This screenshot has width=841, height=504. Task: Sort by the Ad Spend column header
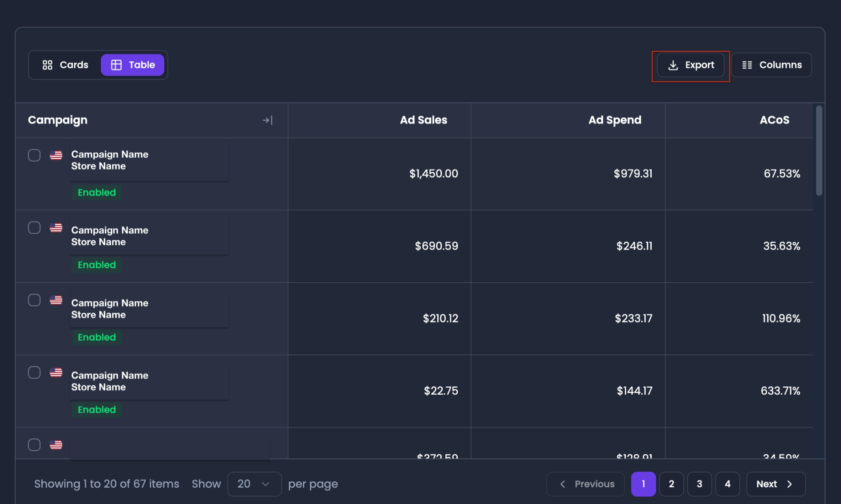[615, 120]
